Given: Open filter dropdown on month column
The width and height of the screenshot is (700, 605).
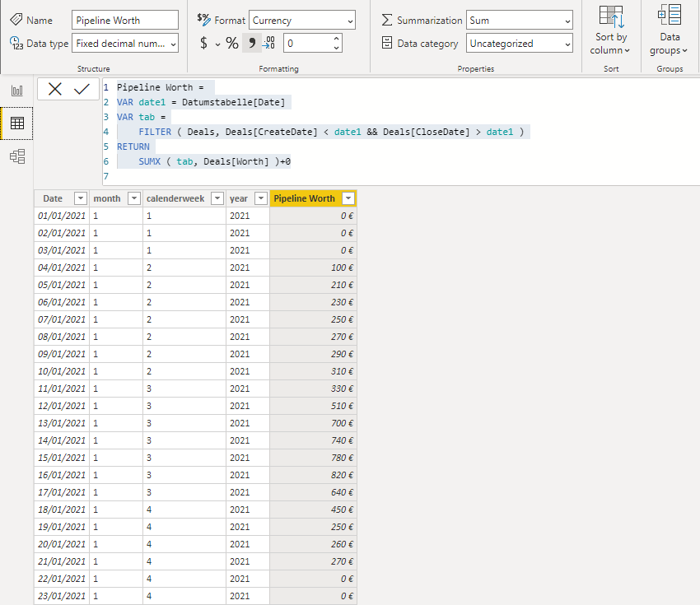Looking at the screenshot, I should [x=134, y=198].
